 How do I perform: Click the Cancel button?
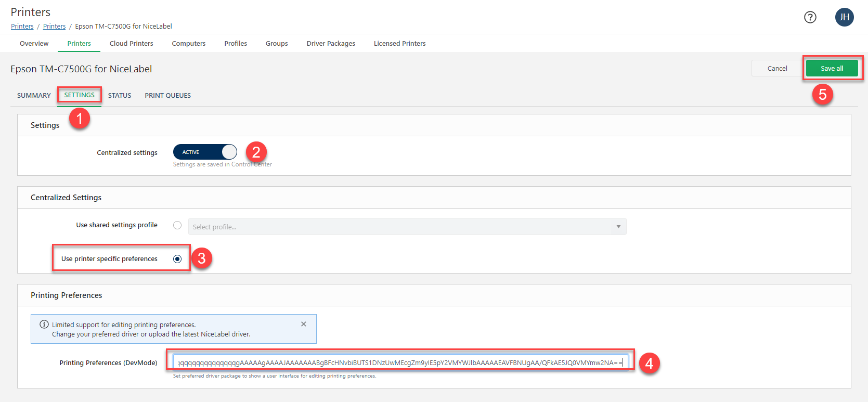click(x=777, y=68)
